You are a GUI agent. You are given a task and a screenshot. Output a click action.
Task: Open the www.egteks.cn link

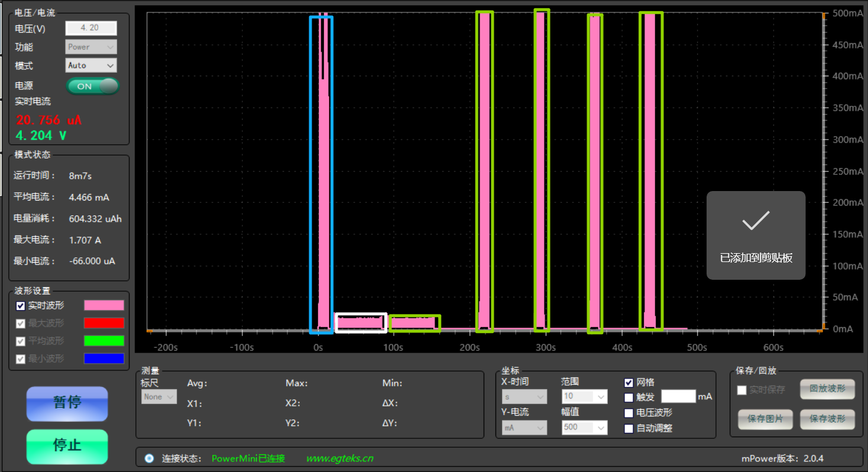pyautogui.click(x=339, y=458)
